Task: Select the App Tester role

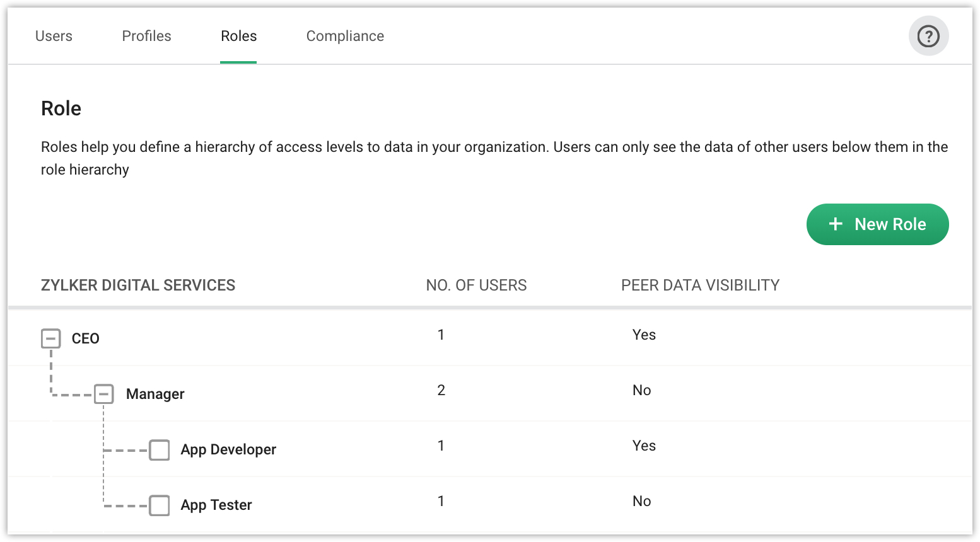Action: coord(216,505)
